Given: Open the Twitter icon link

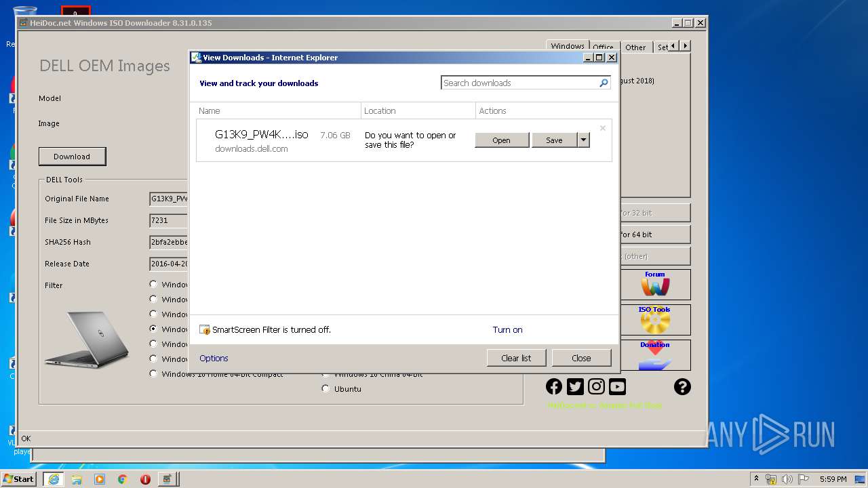Looking at the screenshot, I should (x=575, y=386).
